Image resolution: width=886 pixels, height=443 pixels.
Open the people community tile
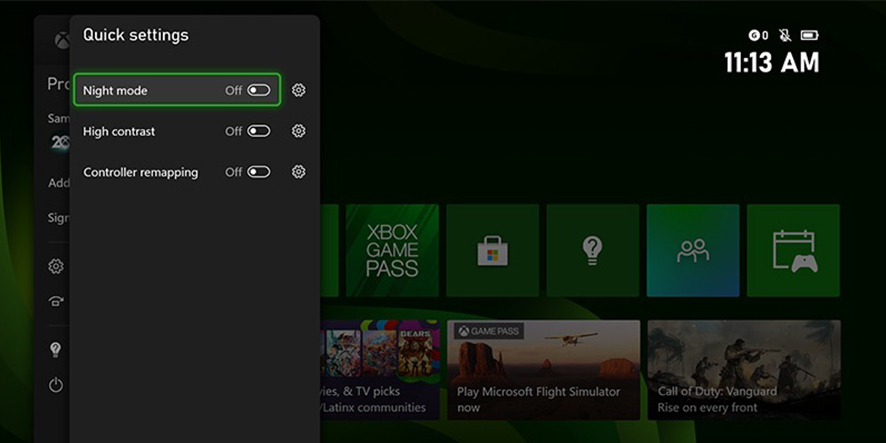(x=693, y=250)
